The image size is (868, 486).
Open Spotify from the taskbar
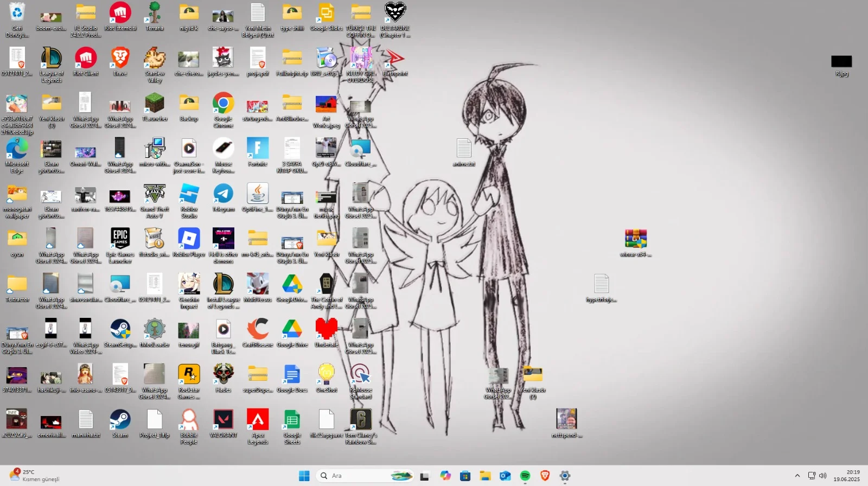525,476
